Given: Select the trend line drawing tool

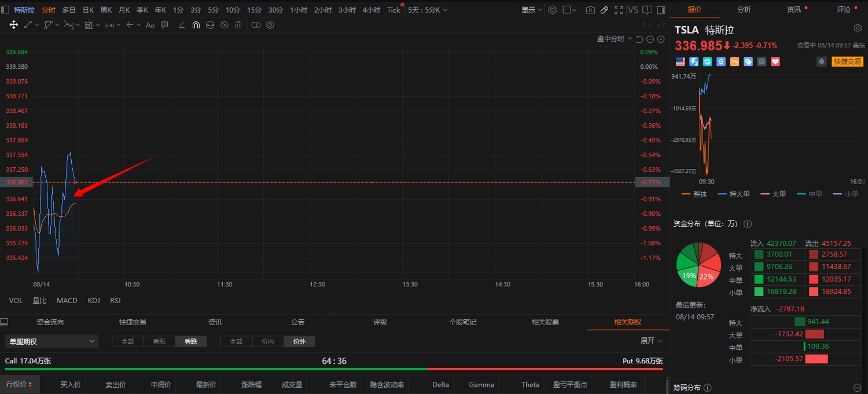Looking at the screenshot, I should click(28, 25).
